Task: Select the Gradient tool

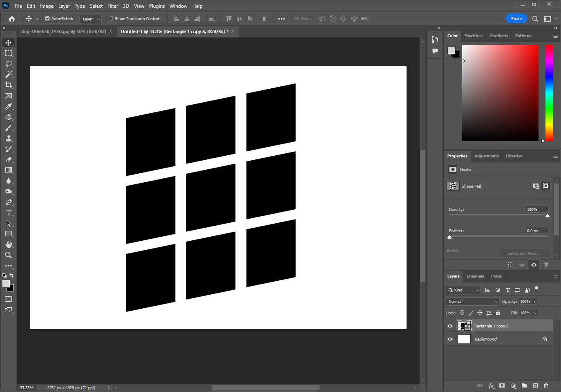Action: (x=9, y=170)
